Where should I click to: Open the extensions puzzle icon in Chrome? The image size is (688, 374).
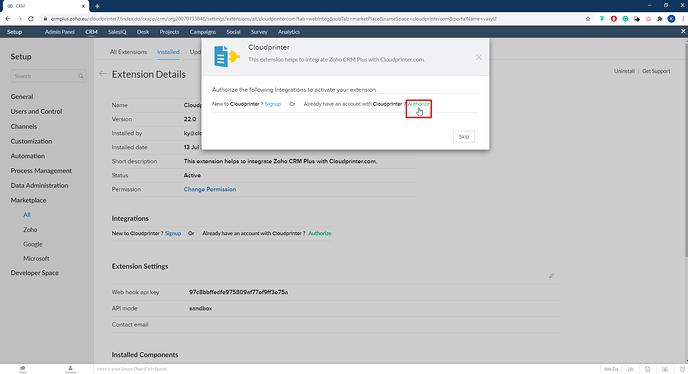659,19
